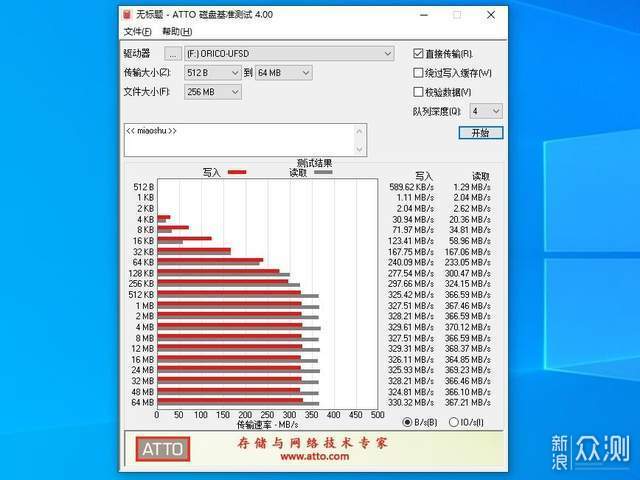The height and width of the screenshot is (480, 640).
Task: Expand the F: ORICO-UFSD drive dropdown
Action: (289, 53)
